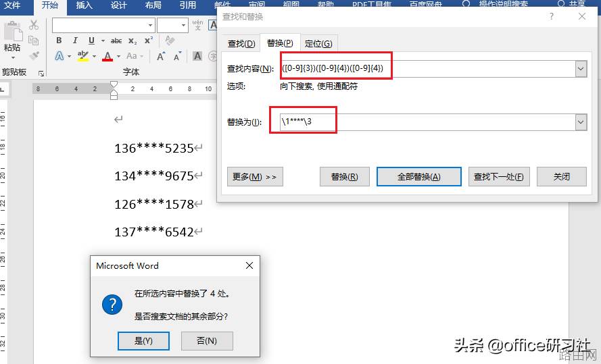Open the 插入 ribbon tab
This screenshot has width=601, height=364.
click(x=85, y=5)
